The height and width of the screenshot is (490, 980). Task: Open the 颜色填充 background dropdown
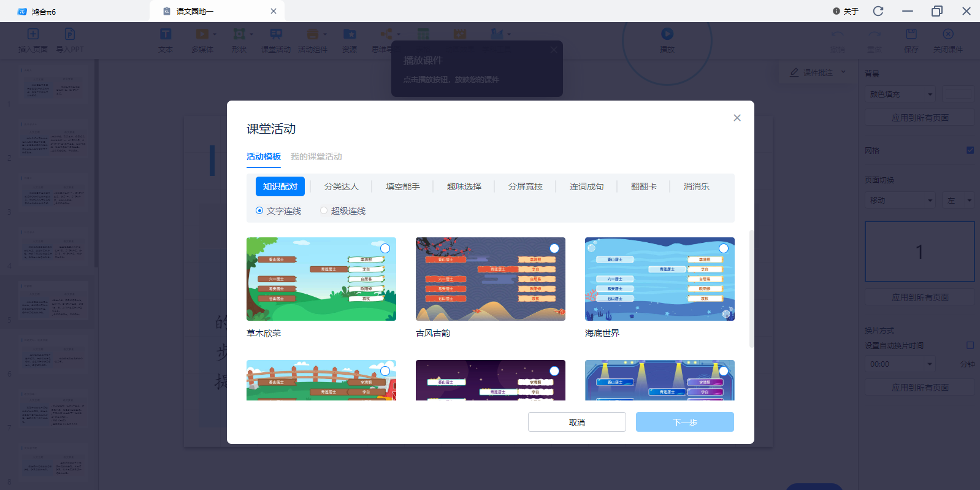(x=900, y=94)
